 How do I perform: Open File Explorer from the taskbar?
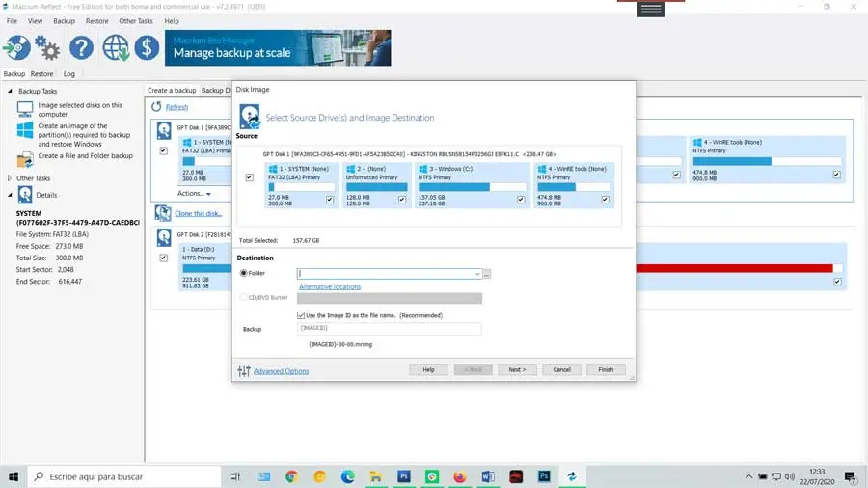tap(376, 476)
